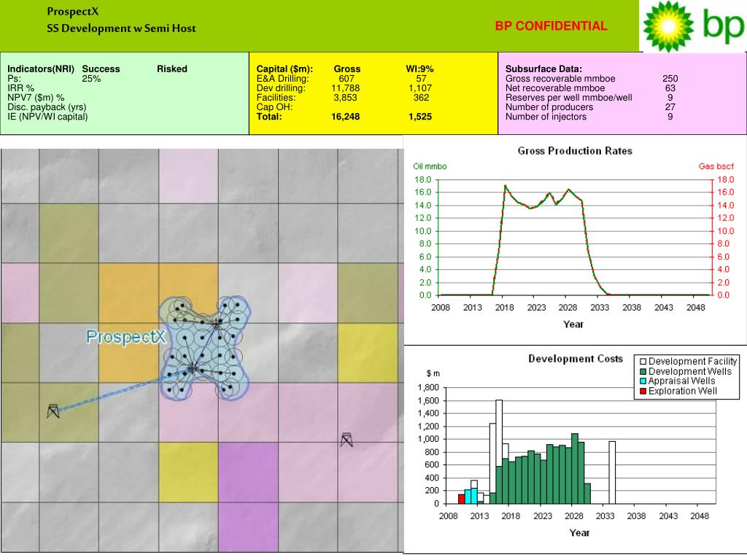The height and width of the screenshot is (560, 747).
Task: Click the white facility bar at year 2033
Action: (x=612, y=472)
